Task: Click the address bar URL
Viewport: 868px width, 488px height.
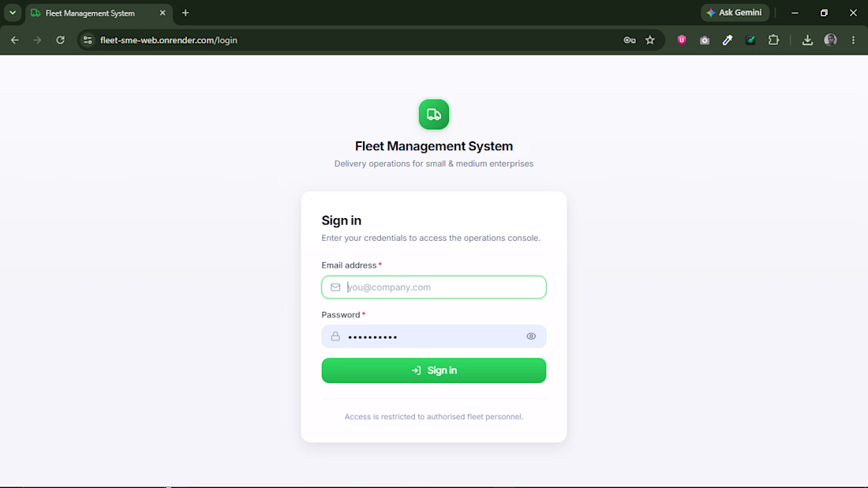Action: click(x=169, y=40)
